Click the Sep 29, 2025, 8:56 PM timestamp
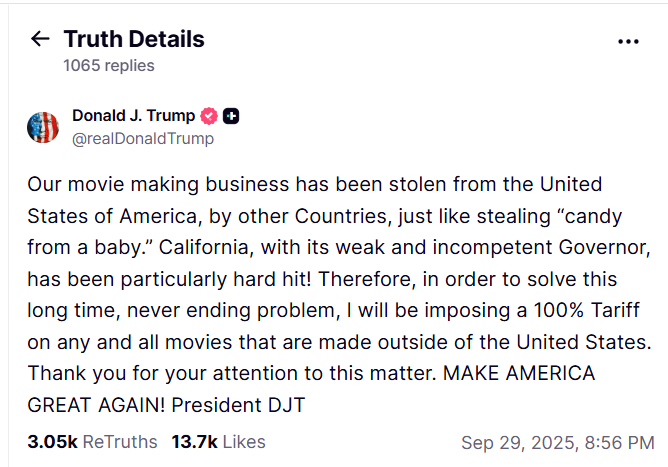This screenshot has height=467, width=668. [558, 443]
